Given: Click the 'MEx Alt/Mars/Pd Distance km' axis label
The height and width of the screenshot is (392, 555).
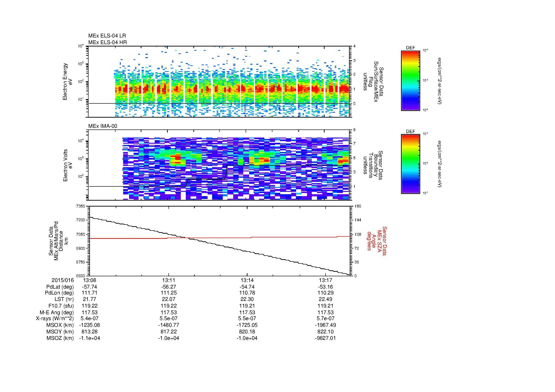Looking at the screenshot, I should coord(58,241).
